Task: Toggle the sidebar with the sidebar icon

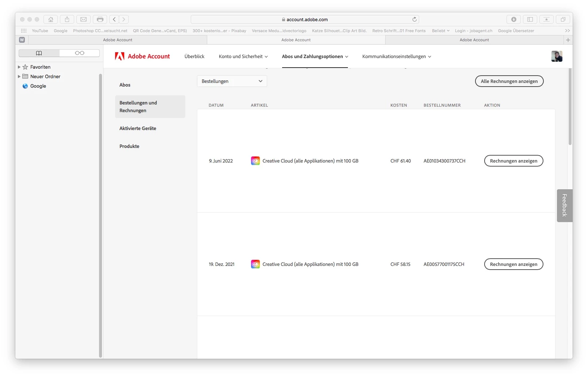Action: (530, 19)
